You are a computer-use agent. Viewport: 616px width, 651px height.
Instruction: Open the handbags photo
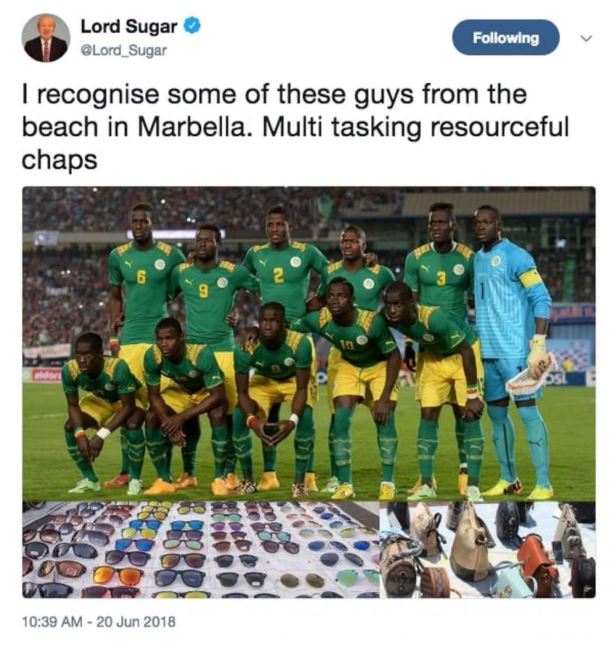(487, 550)
